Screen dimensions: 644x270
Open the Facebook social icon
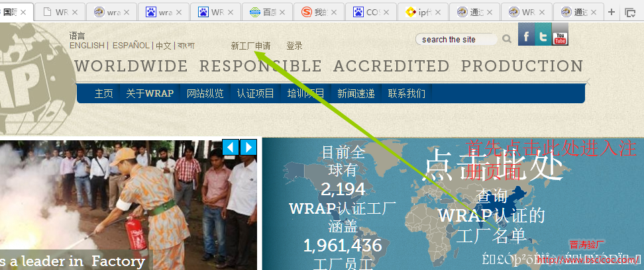click(x=526, y=35)
